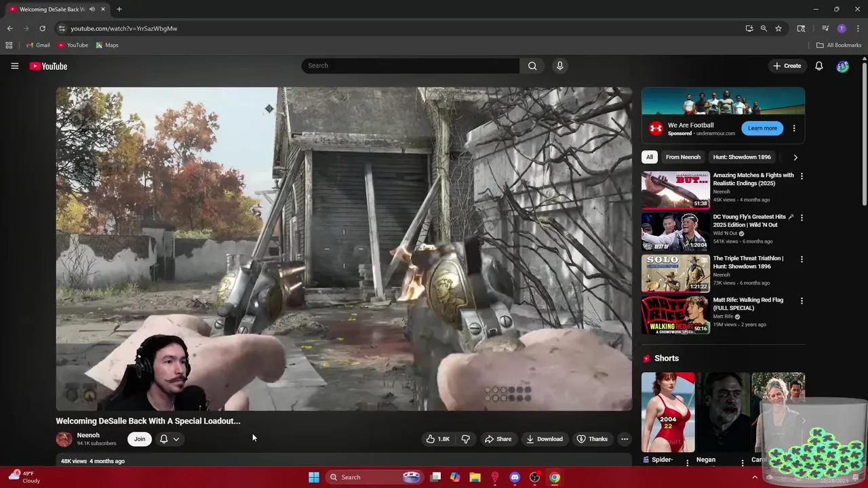Play The Triple Threat Triathlon thumbnail
The image size is (868, 488).
(676, 273)
